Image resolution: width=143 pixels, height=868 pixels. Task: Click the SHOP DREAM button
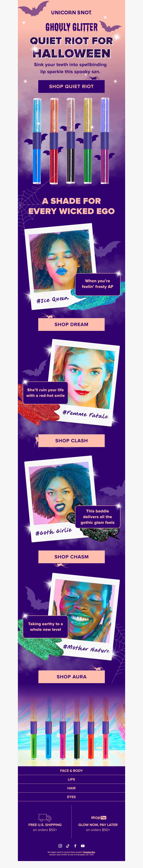[71, 324]
